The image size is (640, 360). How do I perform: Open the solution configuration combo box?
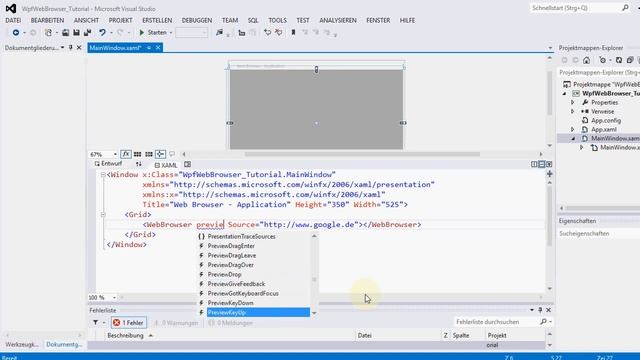coord(191,32)
